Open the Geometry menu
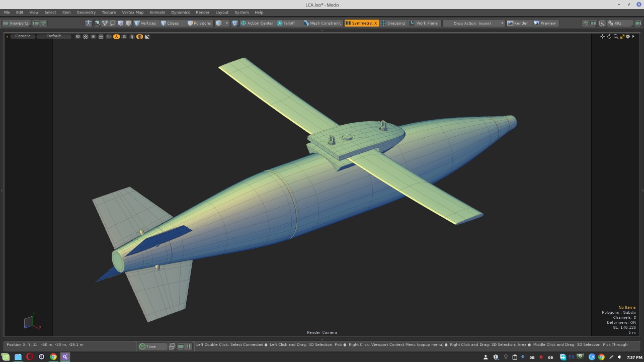 (86, 12)
